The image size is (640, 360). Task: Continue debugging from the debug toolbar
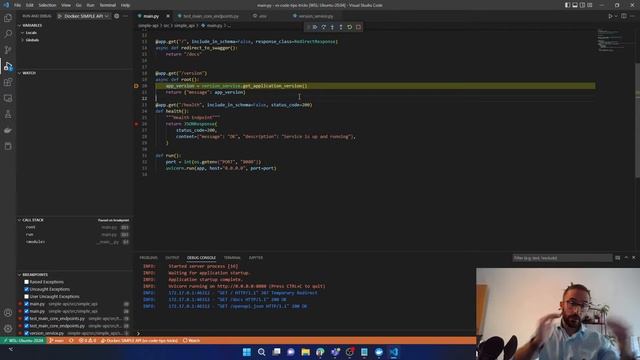tap(315, 27)
